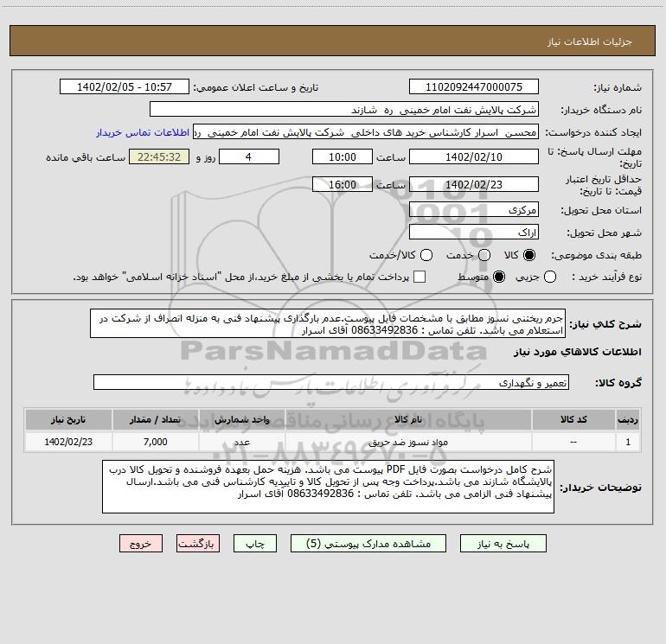Click unit cell عدد
This screenshot has height=644, width=666.
(242, 442)
